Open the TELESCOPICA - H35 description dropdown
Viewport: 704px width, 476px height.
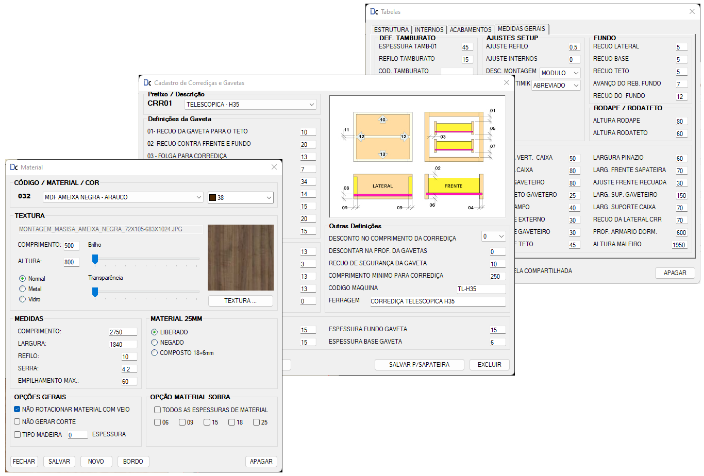click(250, 105)
